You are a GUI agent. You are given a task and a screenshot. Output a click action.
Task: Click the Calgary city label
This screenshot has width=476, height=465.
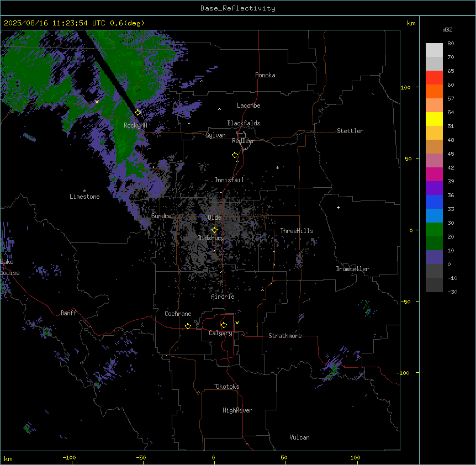220,333
